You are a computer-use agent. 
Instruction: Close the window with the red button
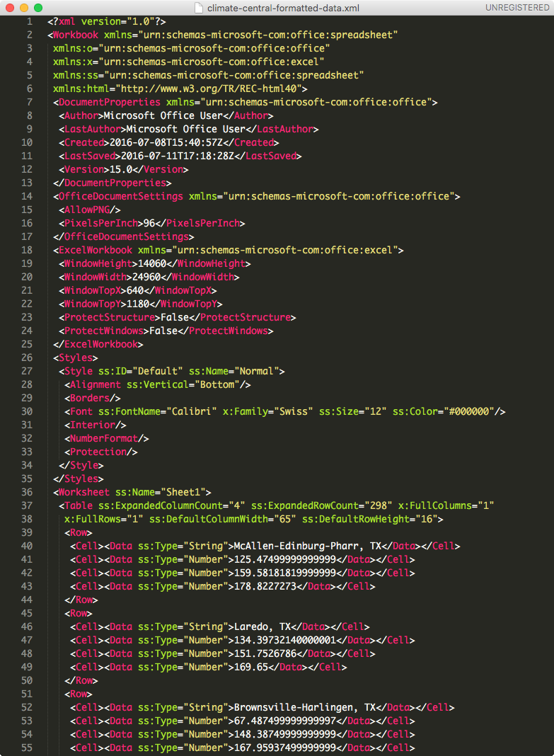[x=10, y=8]
